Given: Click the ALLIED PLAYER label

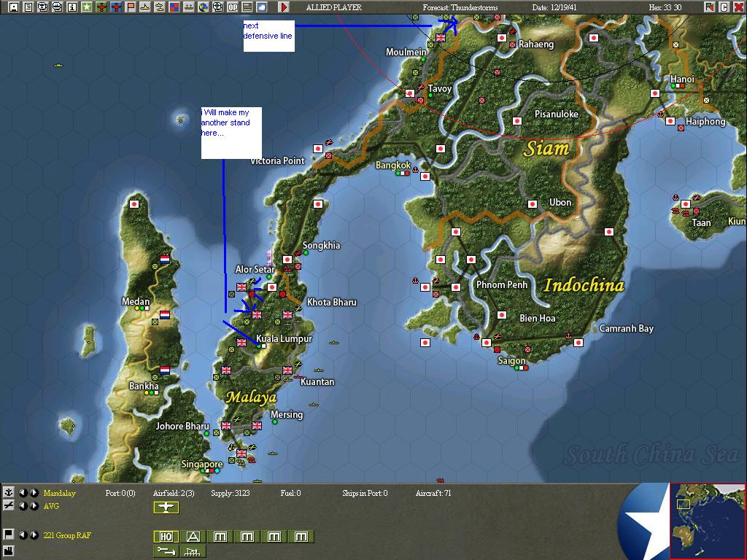Looking at the screenshot, I should tap(334, 7).
